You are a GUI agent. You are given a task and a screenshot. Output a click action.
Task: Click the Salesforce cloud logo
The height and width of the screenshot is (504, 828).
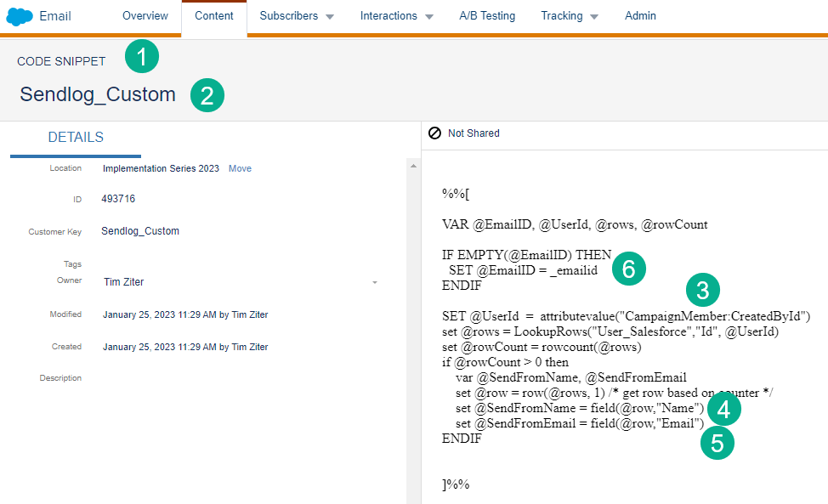[19, 16]
